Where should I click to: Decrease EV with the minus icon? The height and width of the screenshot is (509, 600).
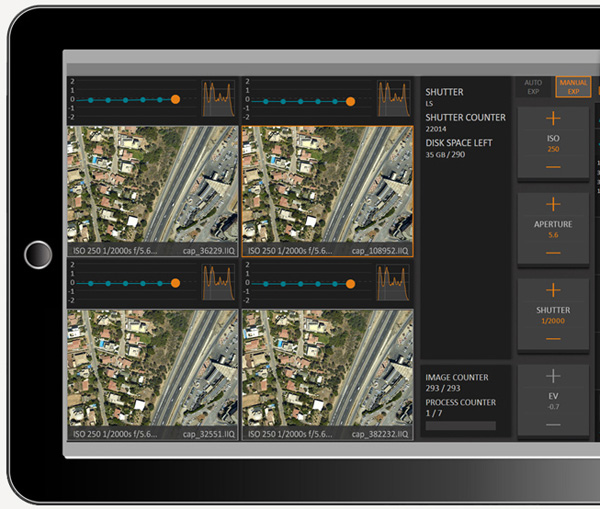click(x=553, y=425)
